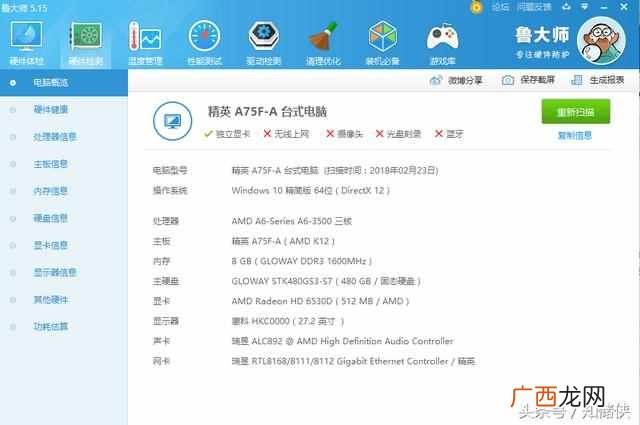This screenshot has height=425, width=640.
Task: Click the AMD A6-Series A6-3500 processor value
Action: (291, 221)
